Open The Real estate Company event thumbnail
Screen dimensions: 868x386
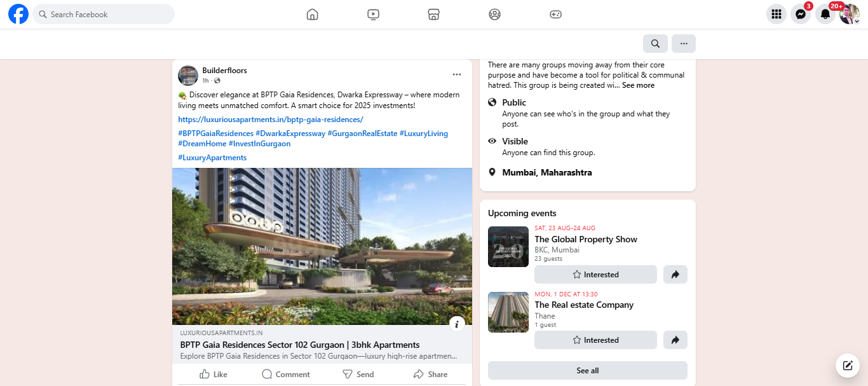point(508,312)
